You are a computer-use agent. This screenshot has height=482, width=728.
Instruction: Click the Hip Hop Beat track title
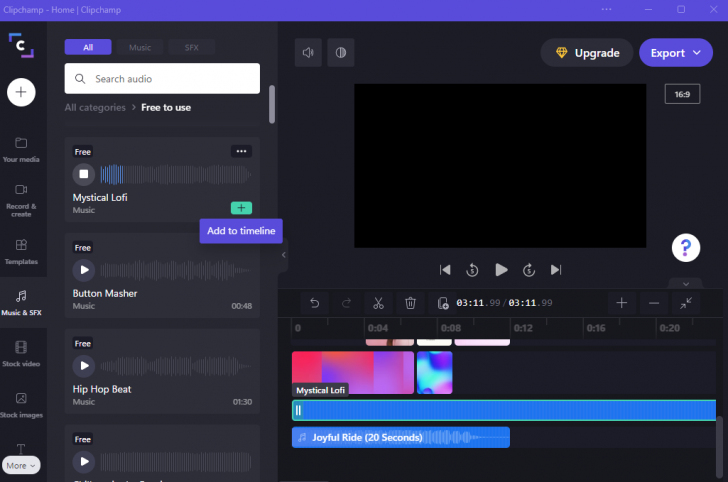(102, 389)
